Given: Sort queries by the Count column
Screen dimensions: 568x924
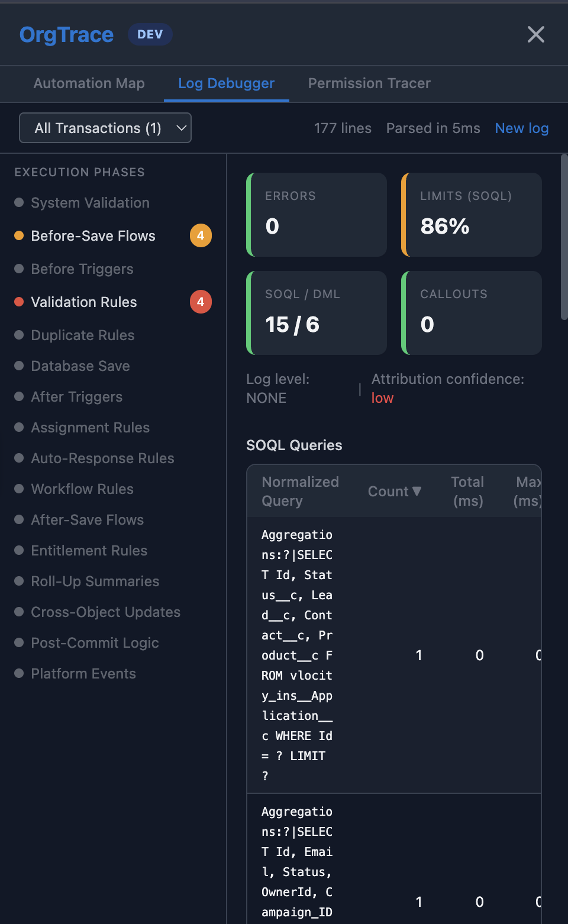Looking at the screenshot, I should point(394,492).
